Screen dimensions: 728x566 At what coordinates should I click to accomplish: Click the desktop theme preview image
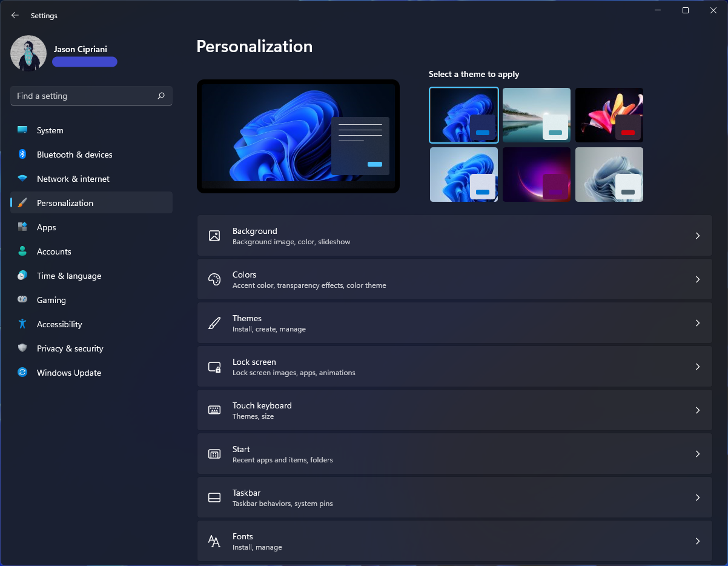pyautogui.click(x=298, y=136)
